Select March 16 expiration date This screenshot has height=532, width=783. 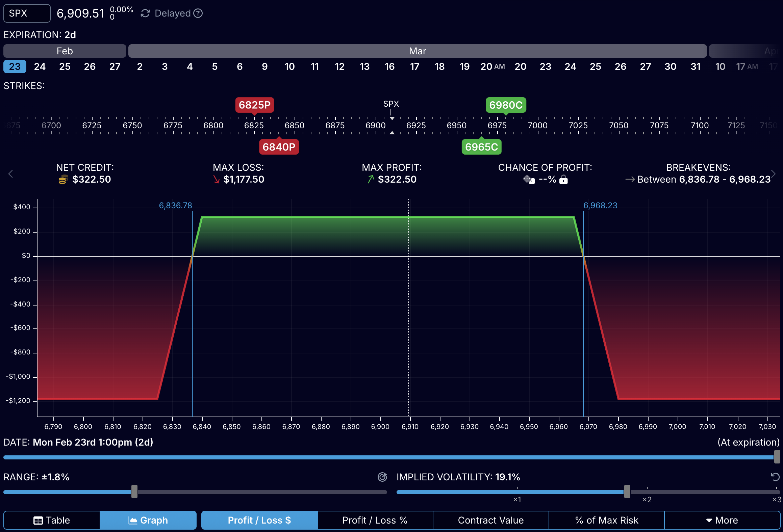tap(390, 66)
